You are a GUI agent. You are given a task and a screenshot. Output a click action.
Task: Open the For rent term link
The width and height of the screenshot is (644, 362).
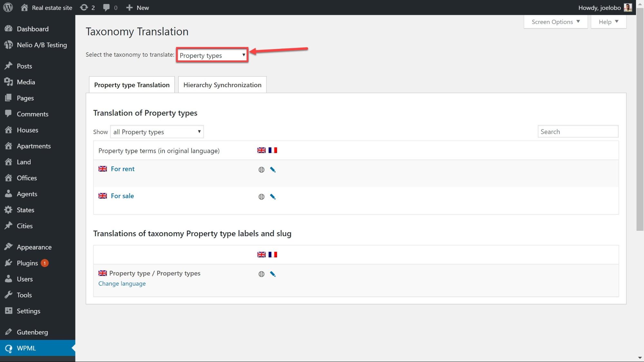tap(122, 169)
